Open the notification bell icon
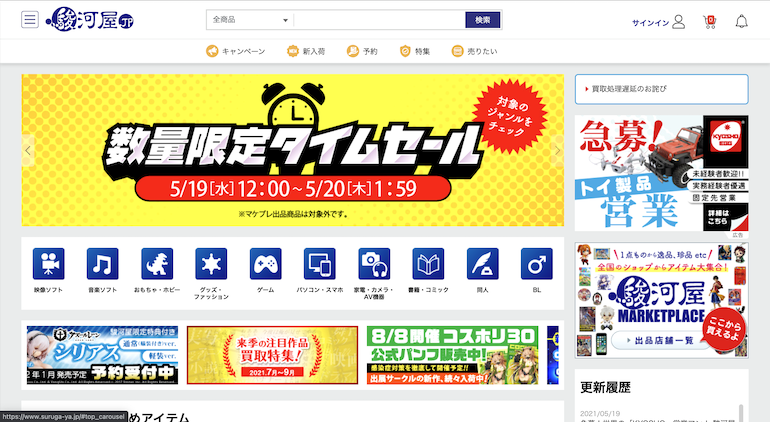The image size is (770, 422). point(742,22)
